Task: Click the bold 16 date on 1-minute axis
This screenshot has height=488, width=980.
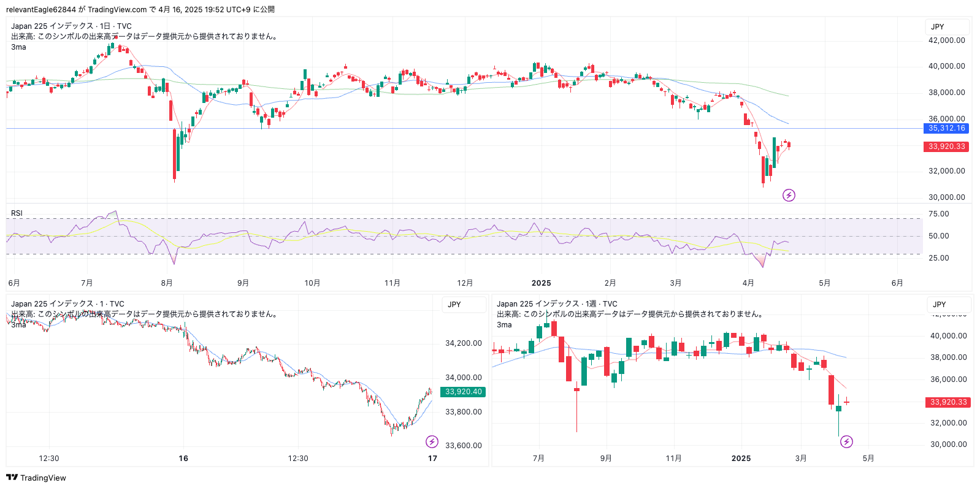Action: point(183,459)
